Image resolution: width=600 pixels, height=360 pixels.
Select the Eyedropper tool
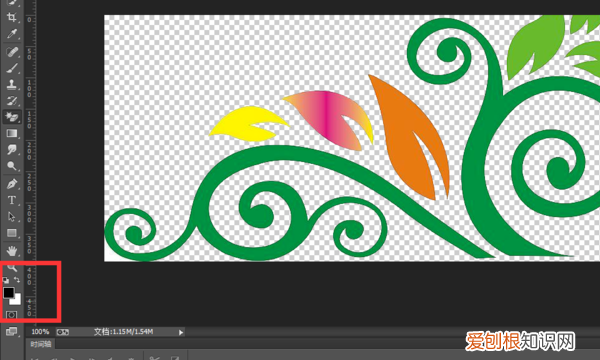[x=12, y=34]
